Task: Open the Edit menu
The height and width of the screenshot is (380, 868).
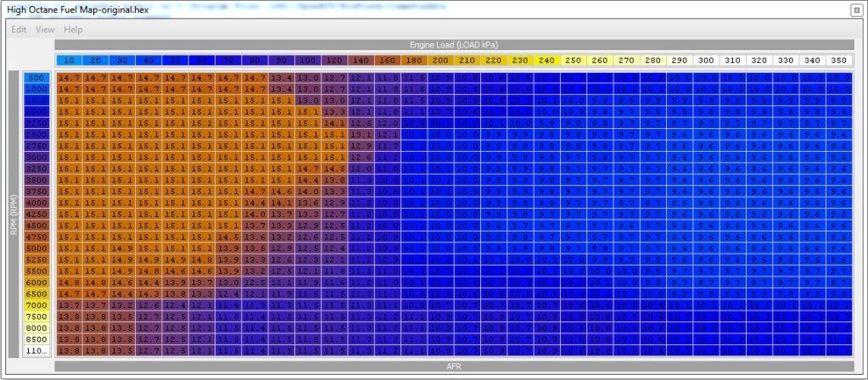Action: point(19,29)
